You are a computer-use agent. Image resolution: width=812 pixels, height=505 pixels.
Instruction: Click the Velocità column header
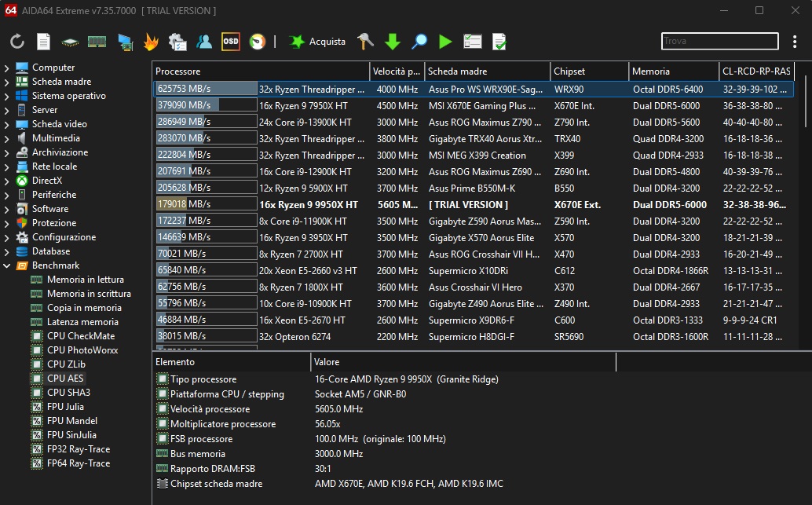pos(397,71)
